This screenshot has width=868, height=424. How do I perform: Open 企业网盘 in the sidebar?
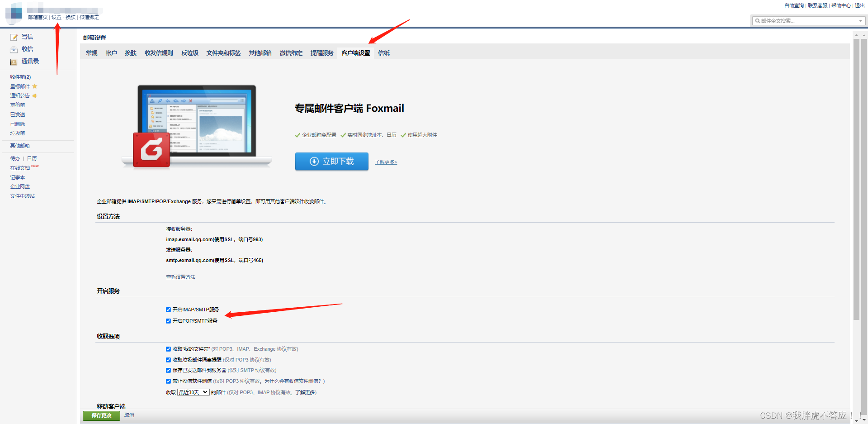tap(20, 186)
